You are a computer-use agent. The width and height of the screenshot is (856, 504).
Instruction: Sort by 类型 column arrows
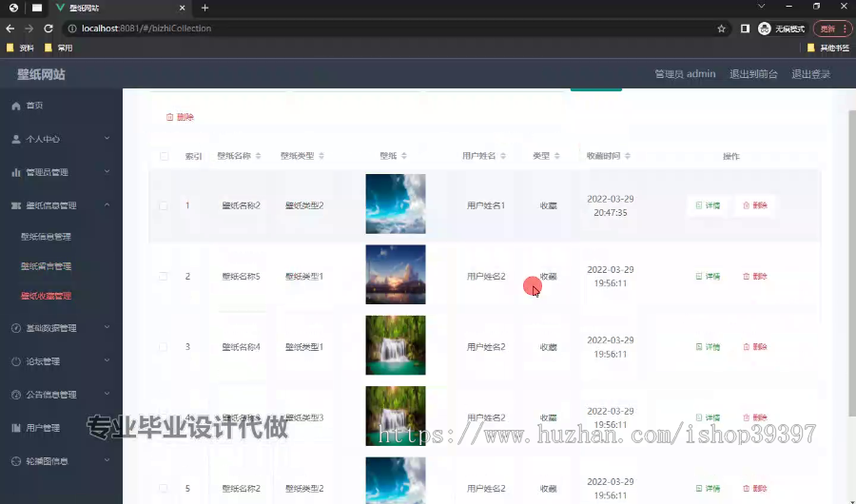(x=556, y=156)
